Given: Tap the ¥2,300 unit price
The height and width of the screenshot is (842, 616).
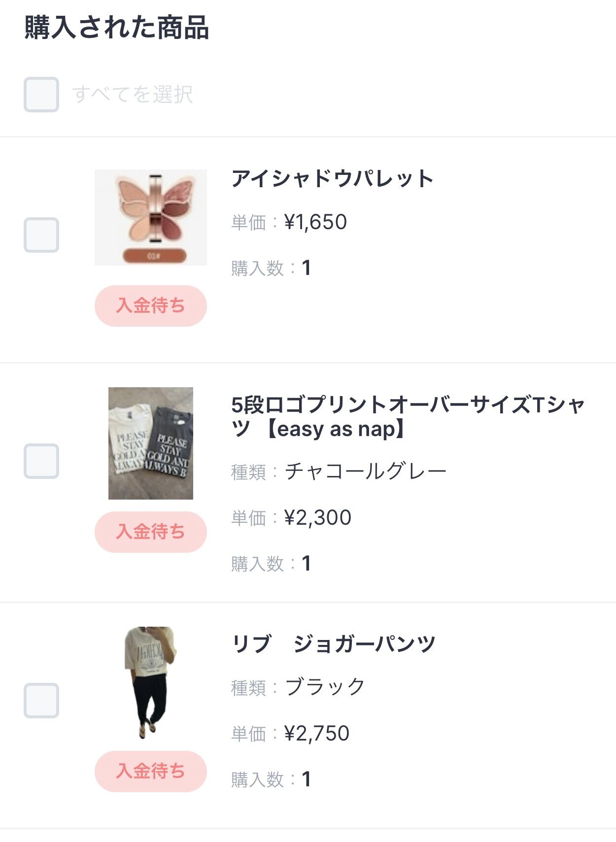Looking at the screenshot, I should pyautogui.click(x=318, y=518).
